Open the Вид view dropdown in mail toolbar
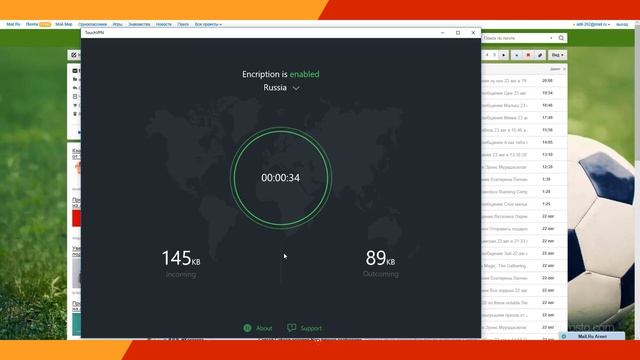 tap(557, 55)
